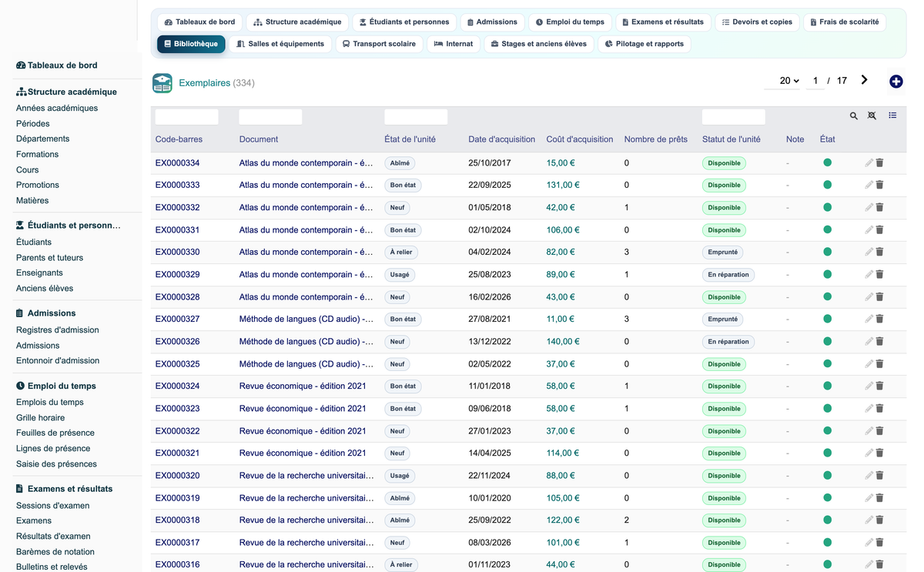Collapse the Étudiants et personnes sidebar section
The width and height of the screenshot is (924, 572).
(69, 226)
